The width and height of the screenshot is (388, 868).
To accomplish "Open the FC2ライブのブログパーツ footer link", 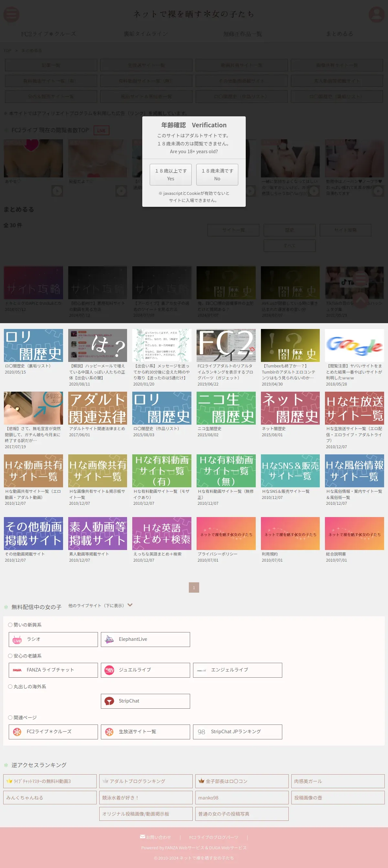I will [x=214, y=837].
